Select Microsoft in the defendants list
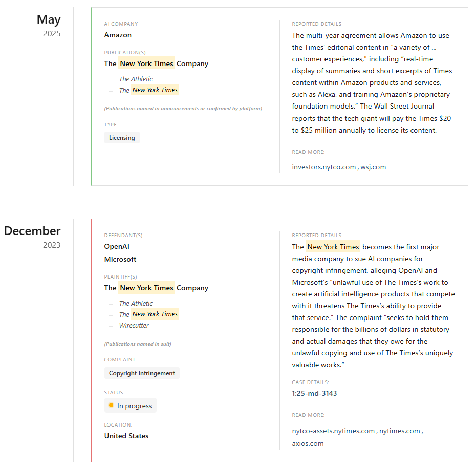Screen dimensions: 476x468 (x=120, y=260)
